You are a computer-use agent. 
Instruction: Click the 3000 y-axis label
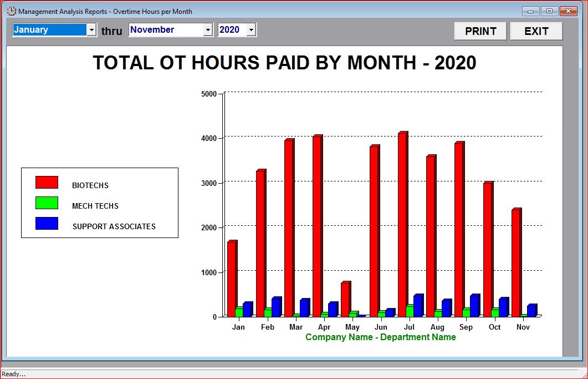209,183
